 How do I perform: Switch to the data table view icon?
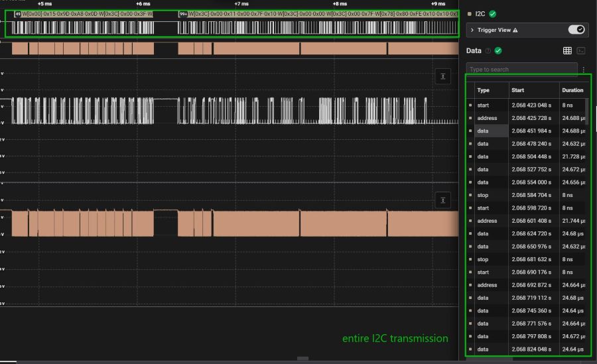click(567, 50)
